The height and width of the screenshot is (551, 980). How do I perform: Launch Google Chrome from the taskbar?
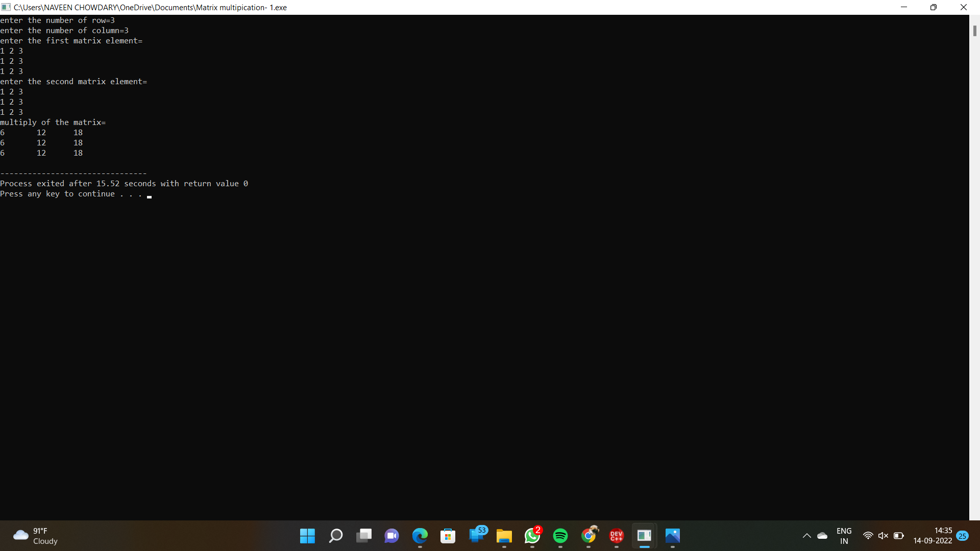point(588,536)
